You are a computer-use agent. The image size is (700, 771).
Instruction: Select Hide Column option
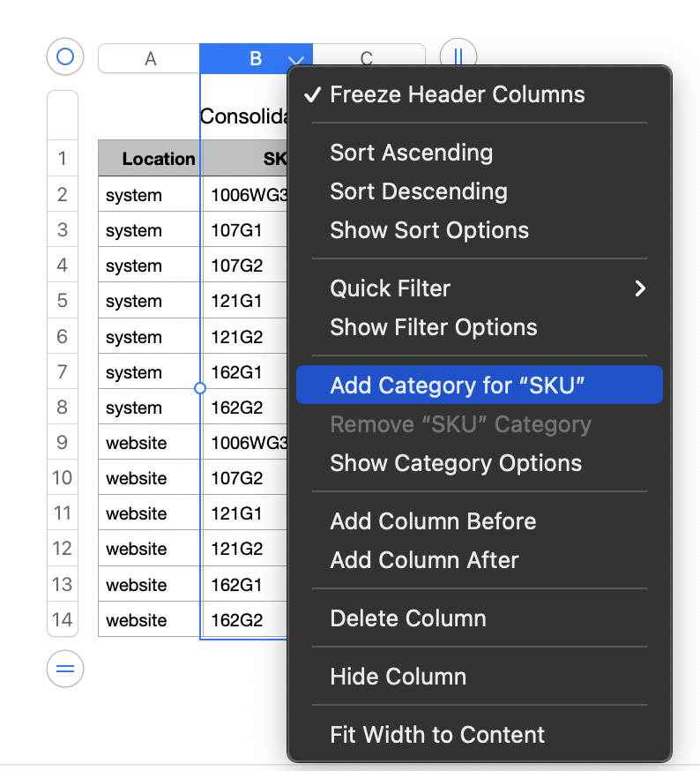click(x=398, y=677)
